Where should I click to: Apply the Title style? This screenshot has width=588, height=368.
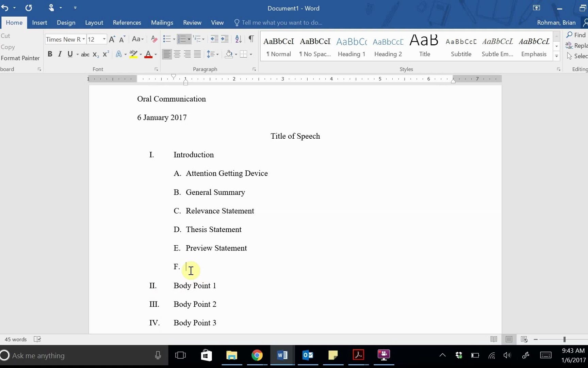(x=424, y=47)
